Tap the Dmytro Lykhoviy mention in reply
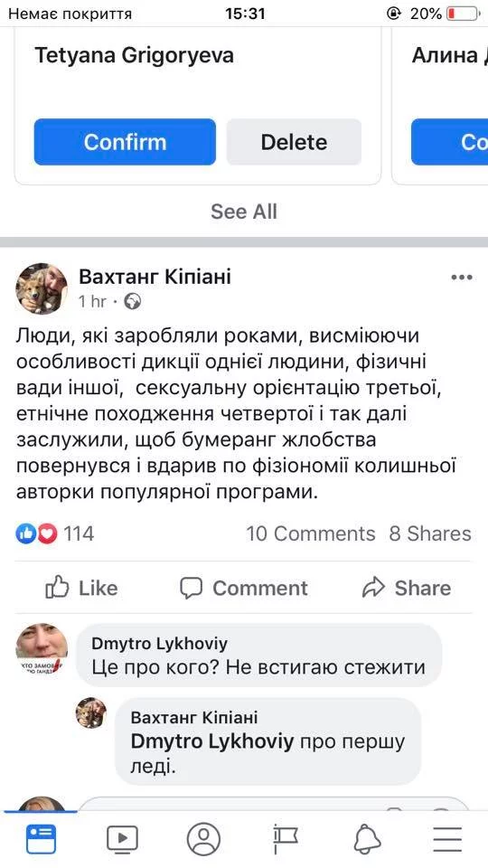Screen dimensions: 488x868 coord(211,743)
